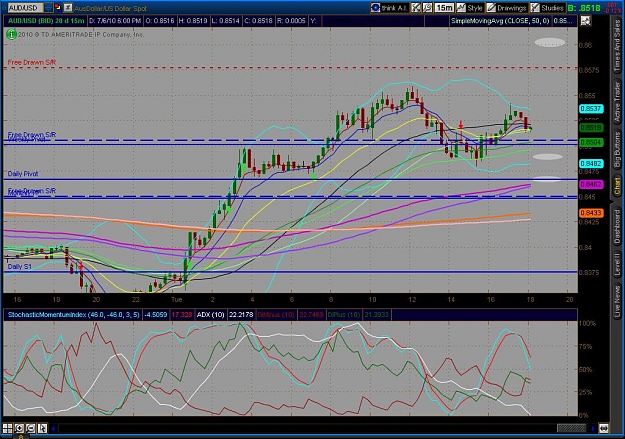Click the green info icon on the chart
The height and width of the screenshot is (439, 625).
tap(11, 35)
